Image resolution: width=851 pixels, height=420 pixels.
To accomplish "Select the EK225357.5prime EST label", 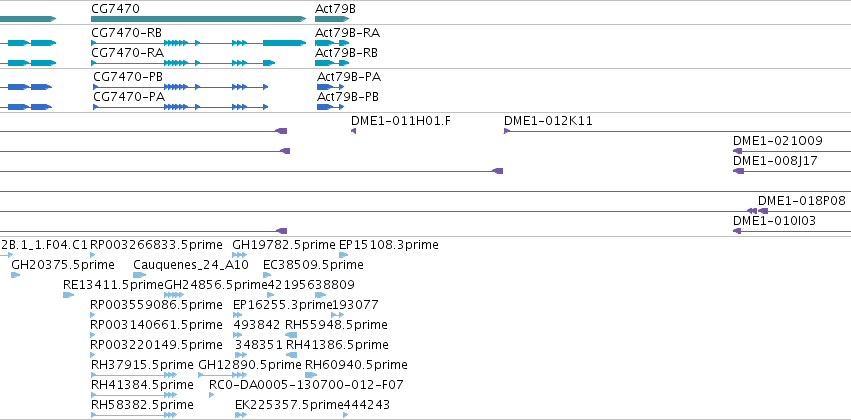I will click(x=289, y=405).
